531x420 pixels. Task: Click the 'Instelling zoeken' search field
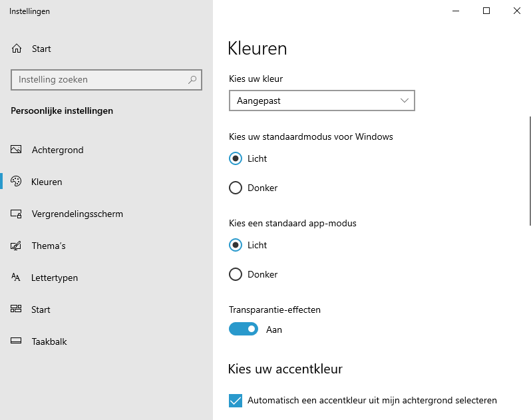point(100,80)
